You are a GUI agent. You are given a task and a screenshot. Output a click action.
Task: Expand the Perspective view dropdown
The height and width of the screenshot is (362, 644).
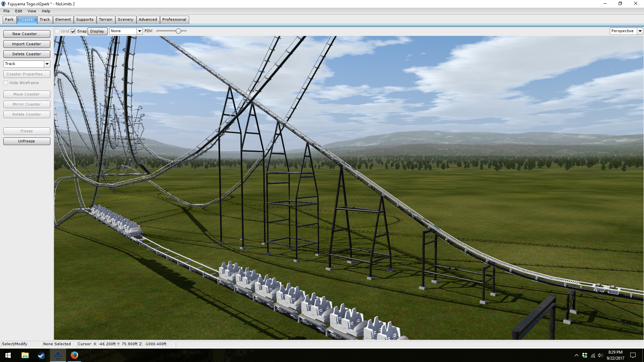640,31
